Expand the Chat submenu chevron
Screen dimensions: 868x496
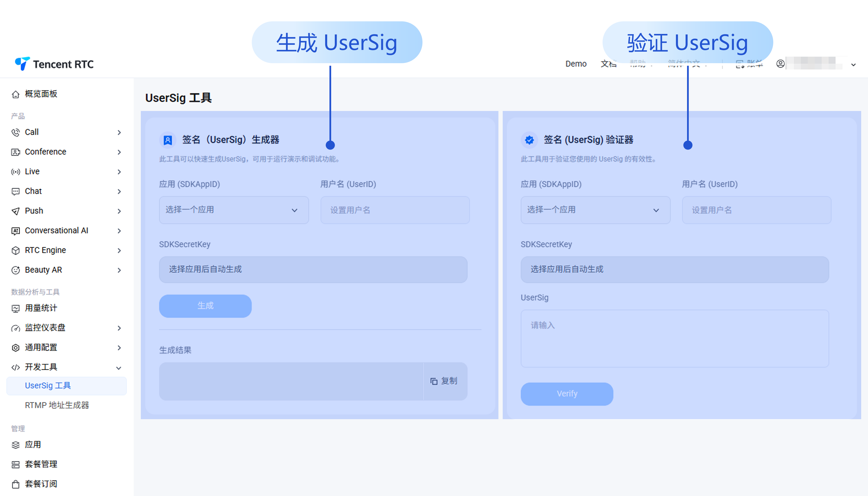[119, 192]
